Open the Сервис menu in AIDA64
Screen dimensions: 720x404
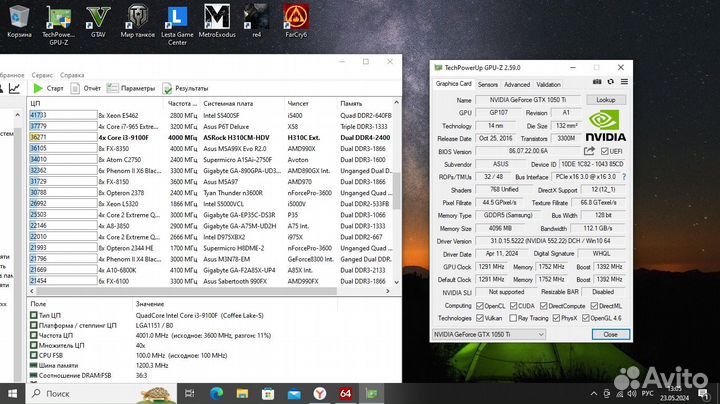[x=42, y=75]
